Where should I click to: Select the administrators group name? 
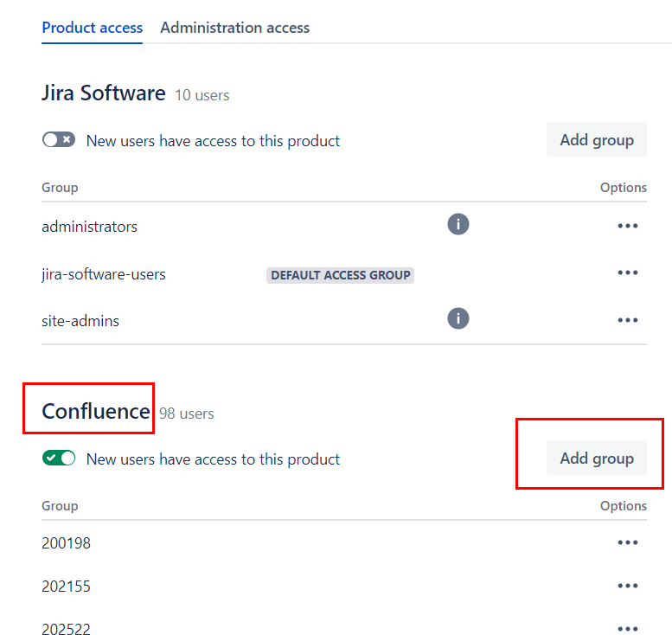tap(90, 227)
